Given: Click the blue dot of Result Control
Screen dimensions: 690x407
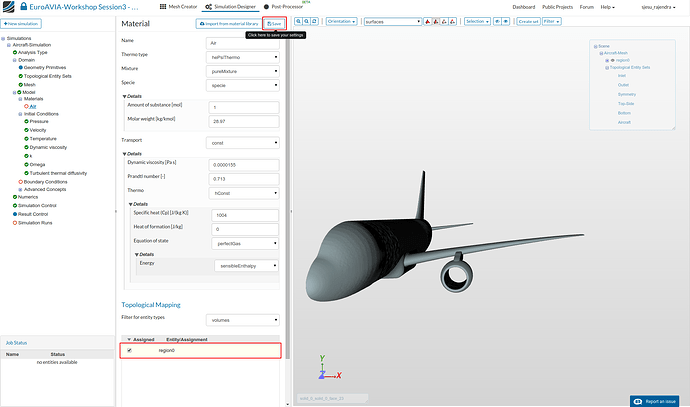Looking at the screenshot, I should (15, 214).
